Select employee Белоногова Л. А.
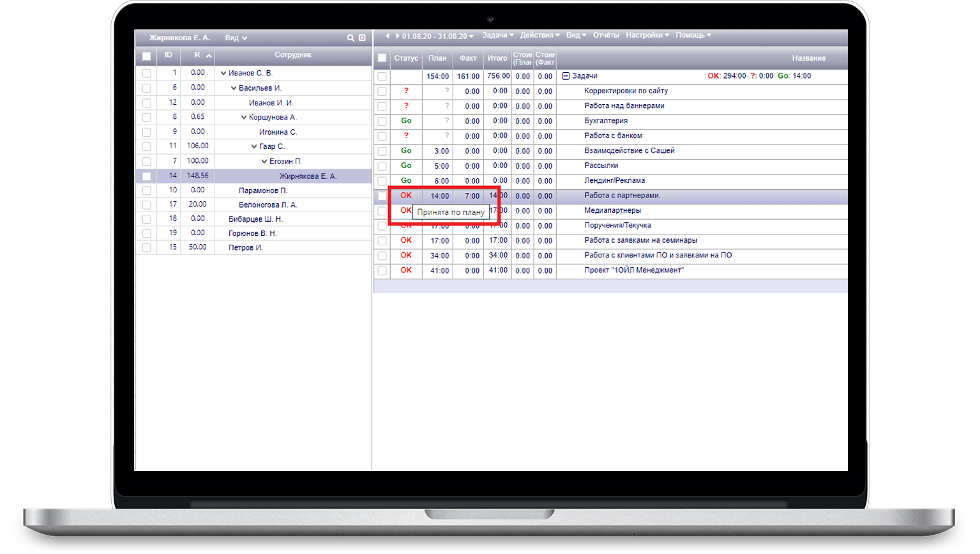 tap(268, 205)
